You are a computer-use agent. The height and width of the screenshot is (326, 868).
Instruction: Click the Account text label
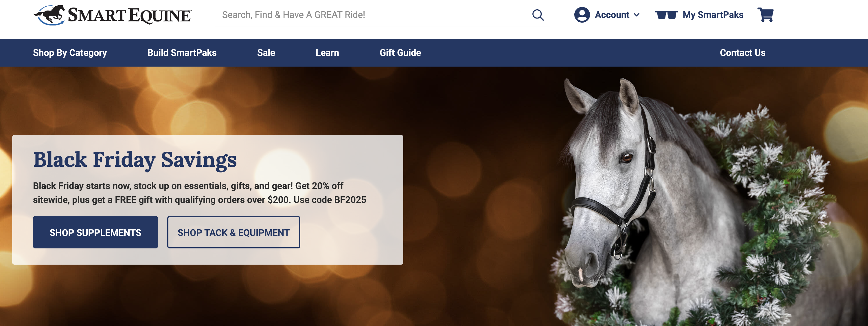point(612,15)
